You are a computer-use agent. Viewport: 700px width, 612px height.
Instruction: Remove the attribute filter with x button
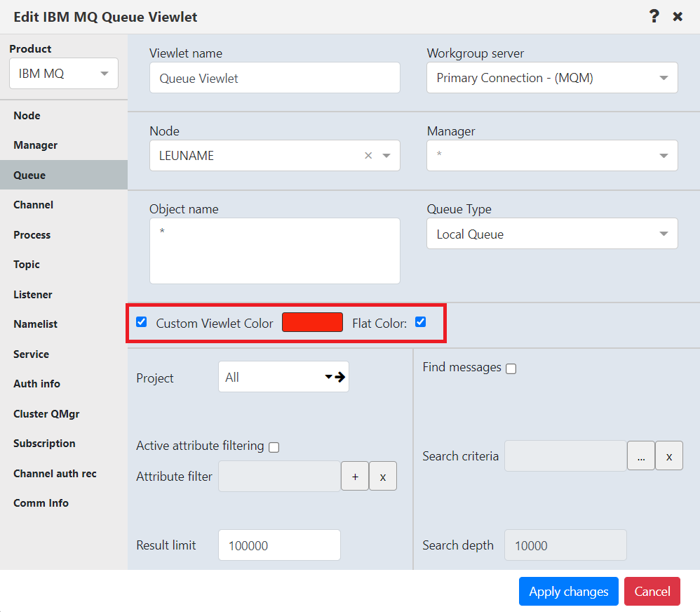382,477
